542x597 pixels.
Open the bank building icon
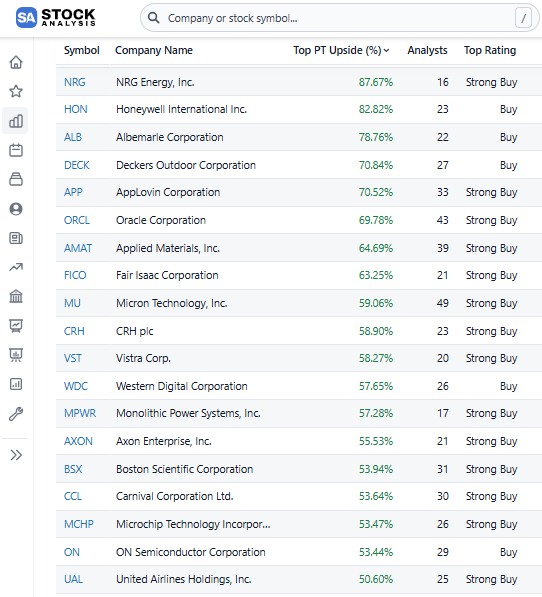tap(16, 296)
